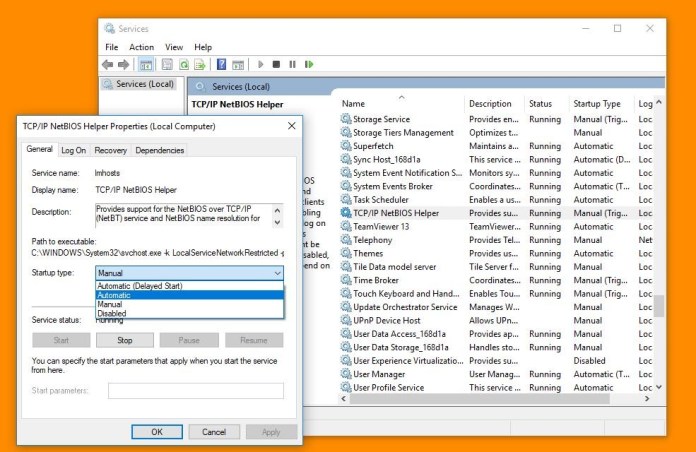Select the User Data Storage_168d1a service name
The height and width of the screenshot is (452, 696).
(x=400, y=347)
